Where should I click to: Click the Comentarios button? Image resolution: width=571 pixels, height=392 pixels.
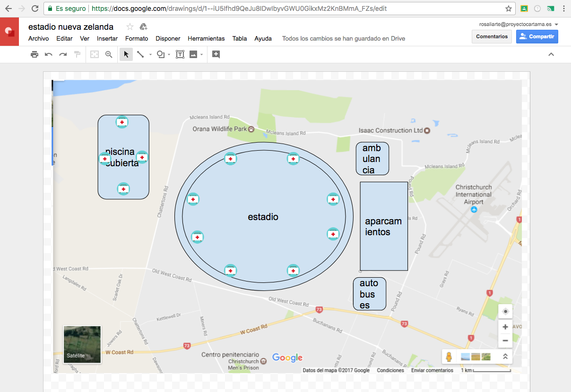492,36
